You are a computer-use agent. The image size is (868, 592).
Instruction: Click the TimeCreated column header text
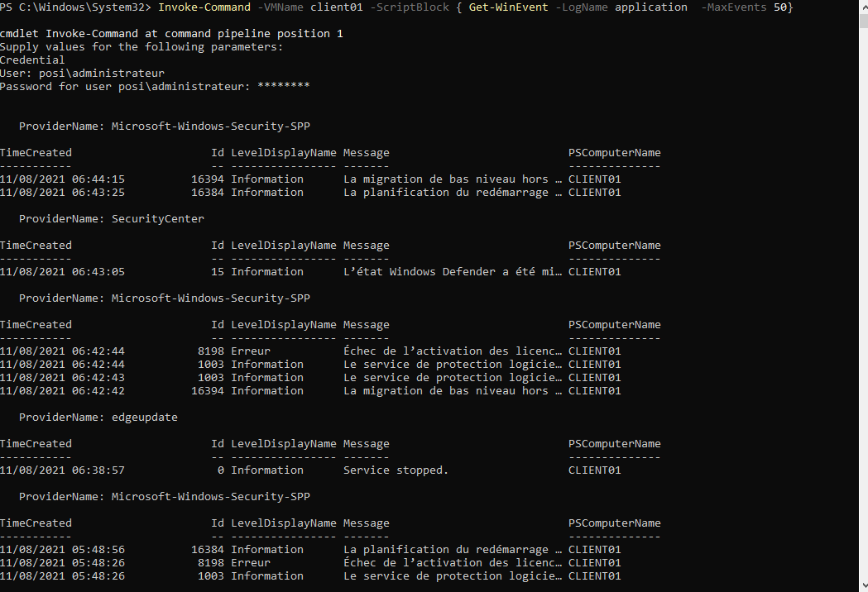(36, 152)
